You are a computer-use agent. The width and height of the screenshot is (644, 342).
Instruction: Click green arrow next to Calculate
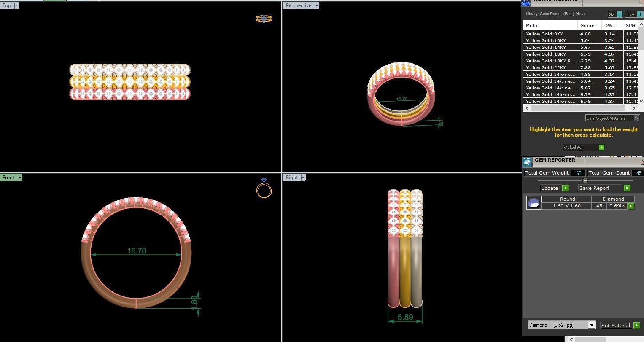click(x=602, y=147)
